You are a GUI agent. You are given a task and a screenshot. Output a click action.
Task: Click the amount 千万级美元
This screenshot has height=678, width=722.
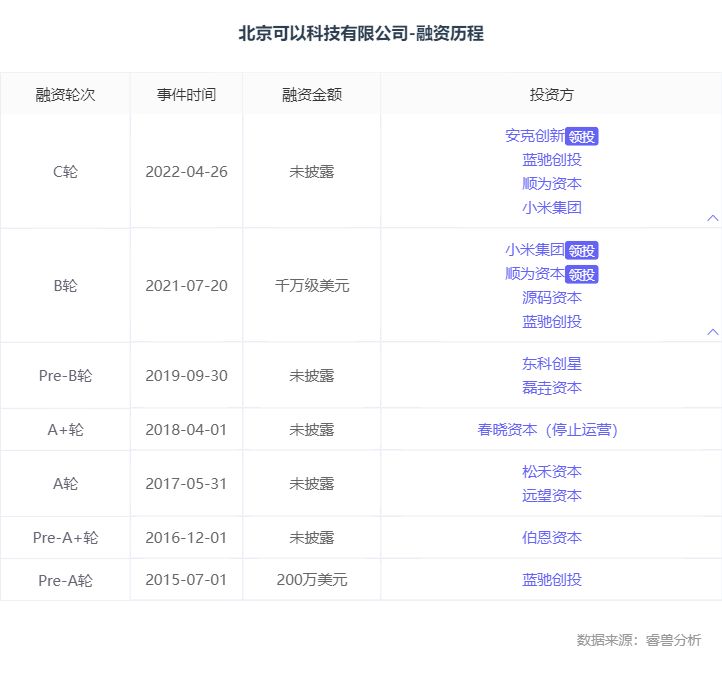click(312, 286)
